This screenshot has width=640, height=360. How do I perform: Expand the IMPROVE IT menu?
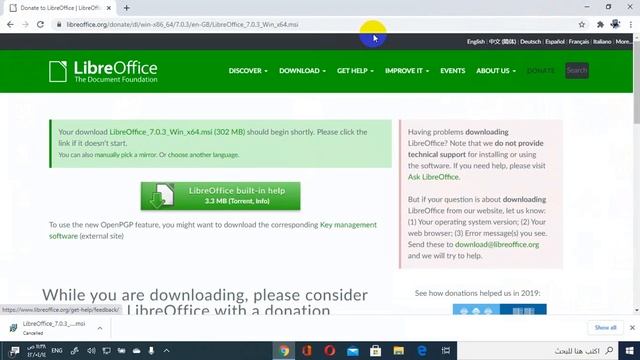point(407,71)
